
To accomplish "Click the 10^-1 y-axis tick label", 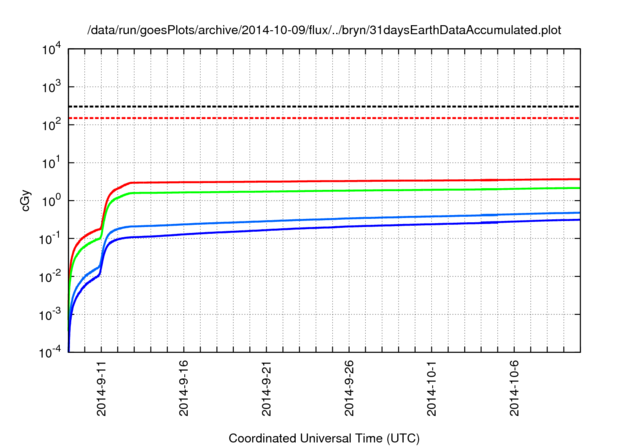I will (x=51, y=239).
